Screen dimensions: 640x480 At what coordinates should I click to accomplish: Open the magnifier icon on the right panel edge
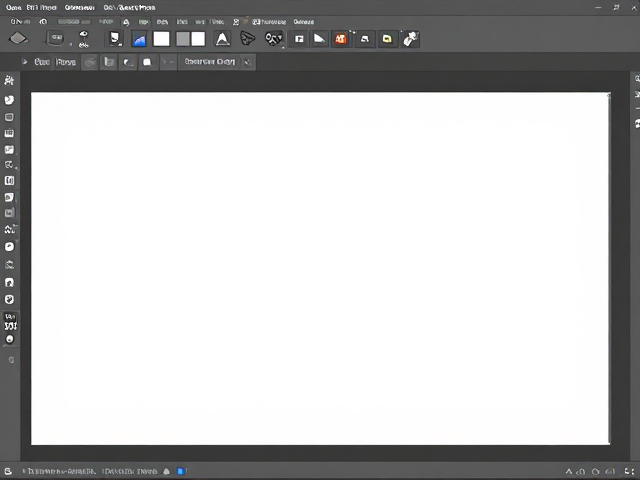coord(637,78)
